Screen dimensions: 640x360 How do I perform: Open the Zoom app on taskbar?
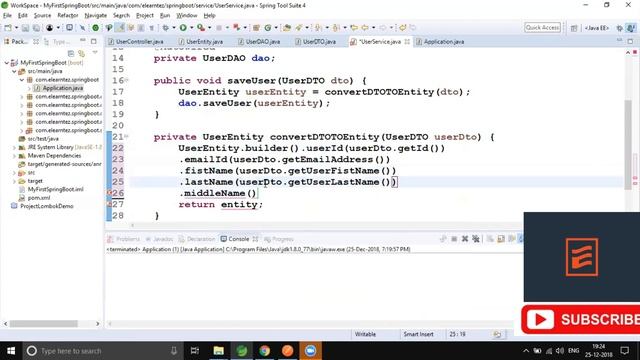310,351
